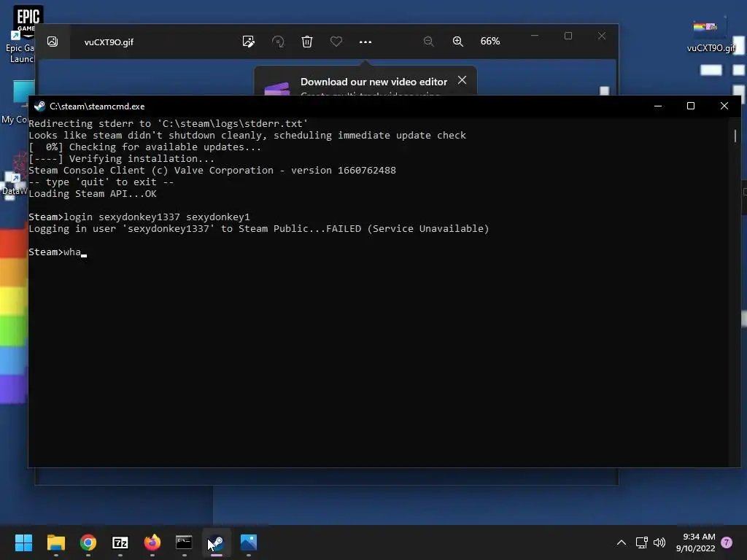Click the C:\steam\steamcmd.exe title text
This screenshot has height=560, width=747.
pyautogui.click(x=97, y=106)
